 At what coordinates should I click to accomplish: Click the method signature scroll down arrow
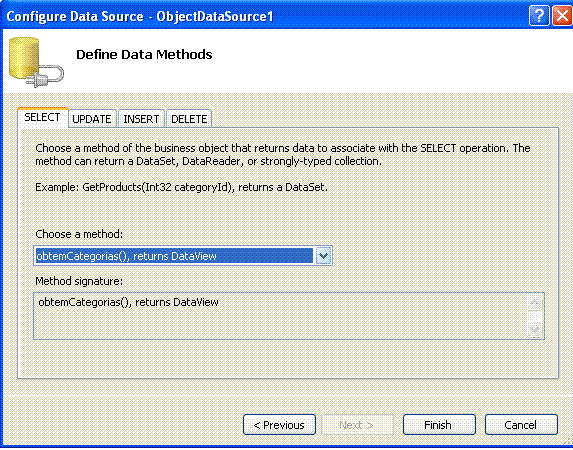pyautogui.click(x=535, y=329)
